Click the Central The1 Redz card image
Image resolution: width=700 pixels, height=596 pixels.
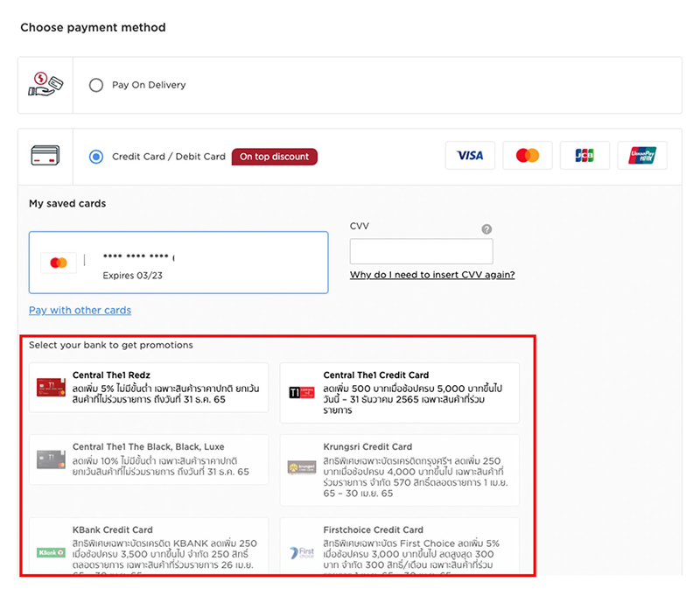(x=51, y=388)
